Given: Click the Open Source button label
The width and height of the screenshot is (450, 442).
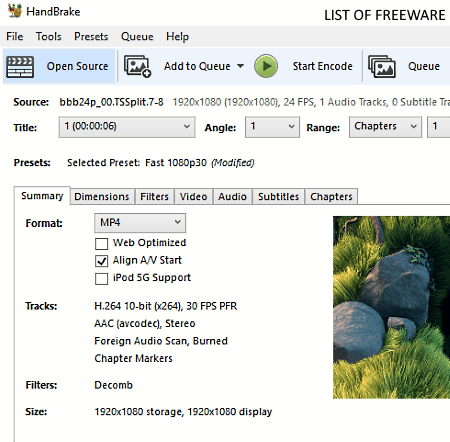Looking at the screenshot, I should pos(77,66).
